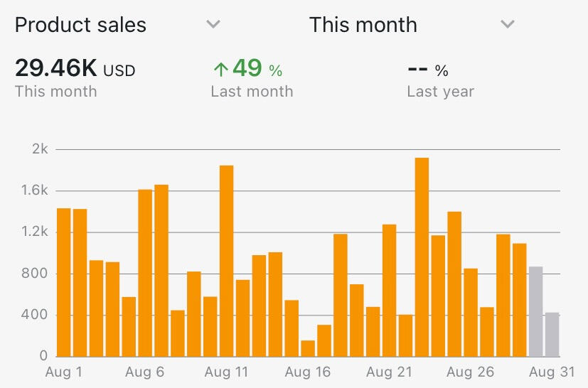Click the last gray bar for Aug 31
Image resolution: width=588 pixels, height=388 pixels.
552,334
